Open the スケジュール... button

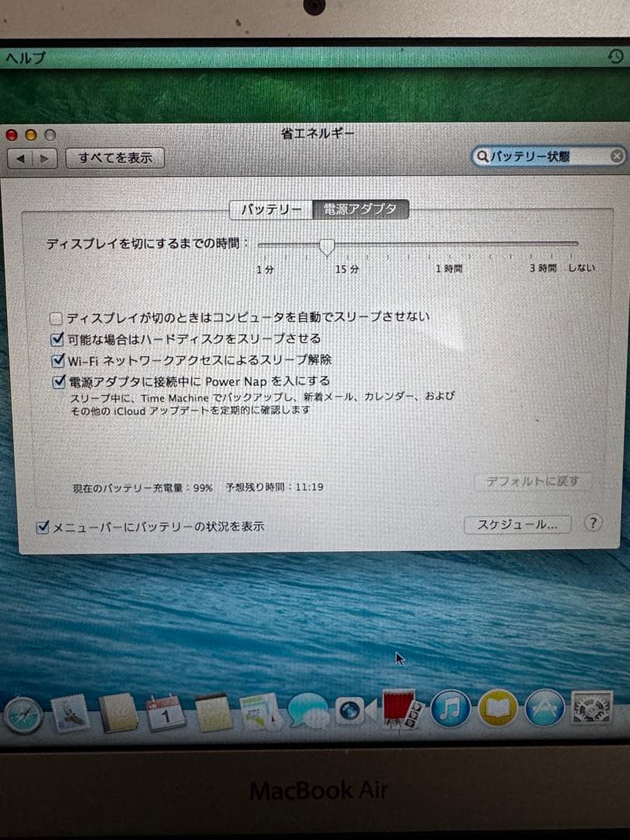point(517,524)
